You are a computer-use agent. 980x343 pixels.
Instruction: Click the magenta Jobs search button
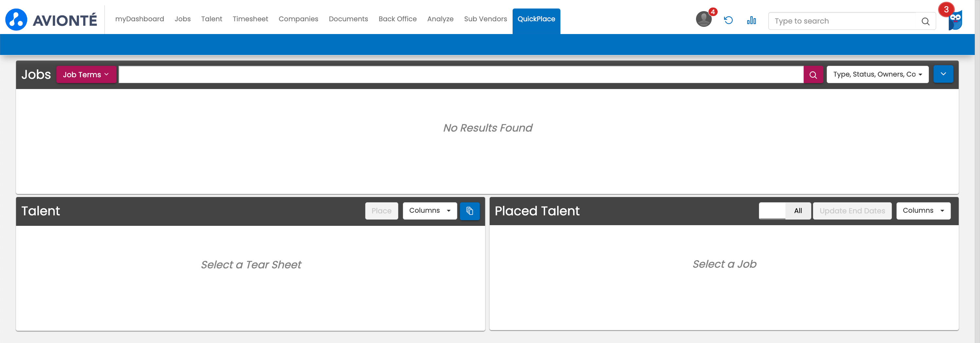(813, 75)
